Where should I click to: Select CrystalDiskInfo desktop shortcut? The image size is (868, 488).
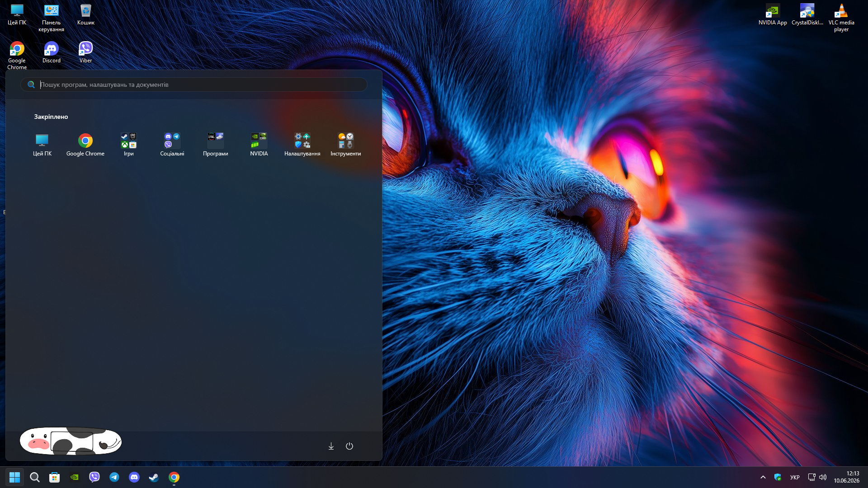point(807,14)
